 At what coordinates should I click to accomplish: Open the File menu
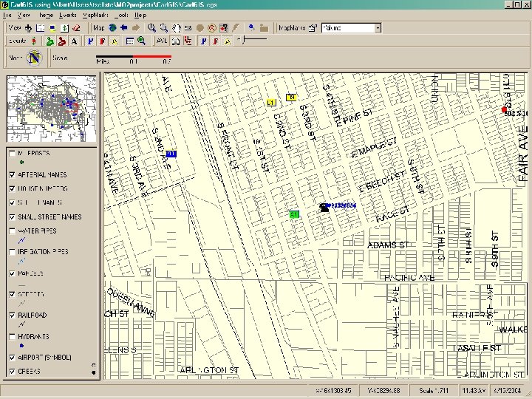(7, 15)
